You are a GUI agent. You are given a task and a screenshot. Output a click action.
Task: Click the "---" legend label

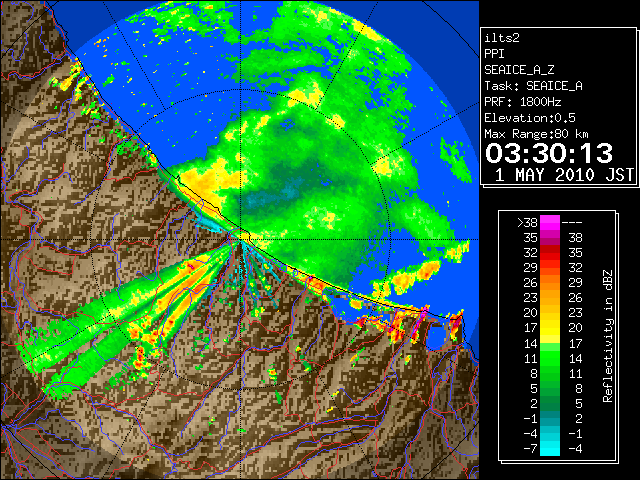572,223
